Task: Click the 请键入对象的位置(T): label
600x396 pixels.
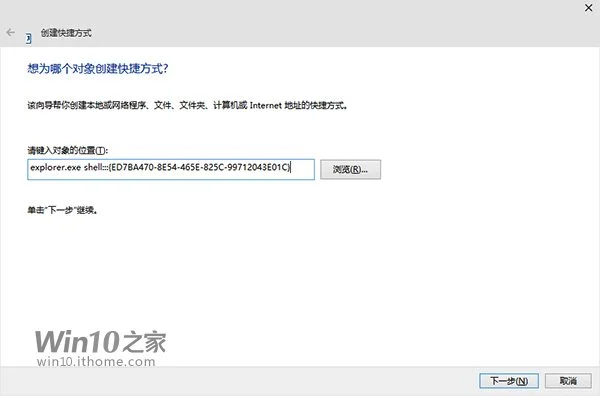Action: point(68,150)
